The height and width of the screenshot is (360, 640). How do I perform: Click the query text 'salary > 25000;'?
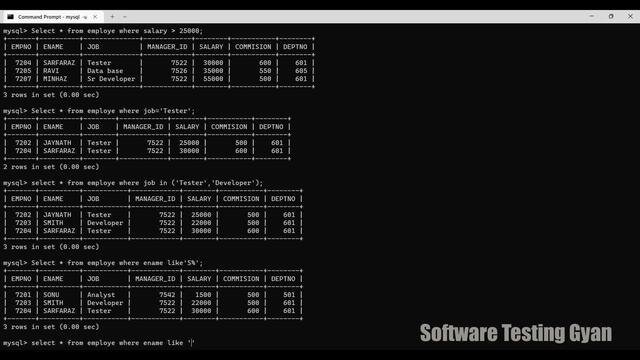coord(173,31)
